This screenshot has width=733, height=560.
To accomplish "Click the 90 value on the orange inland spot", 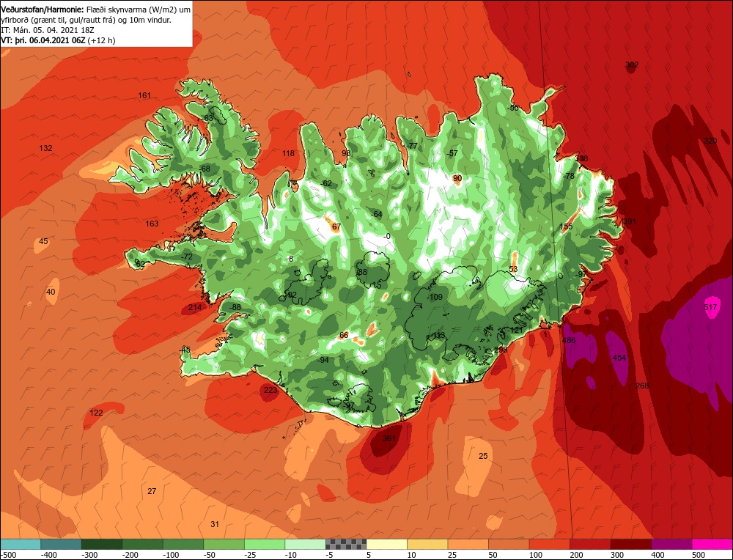I will click(457, 178).
